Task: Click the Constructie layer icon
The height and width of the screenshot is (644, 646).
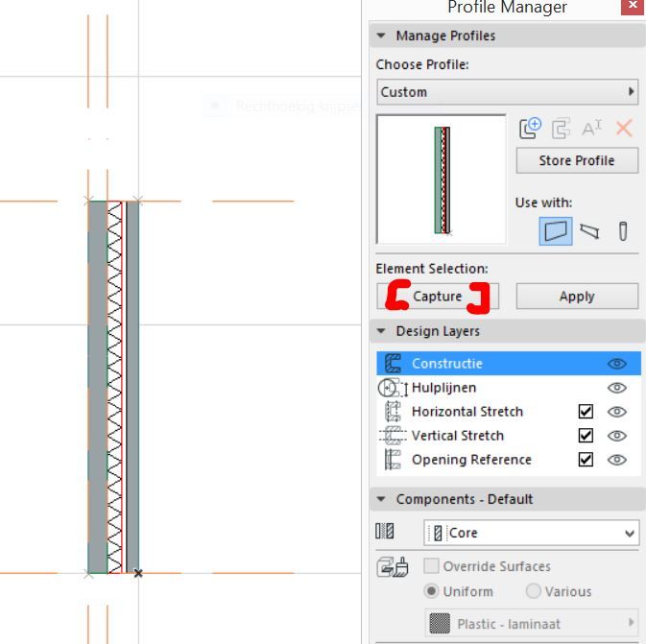Action: point(393,364)
